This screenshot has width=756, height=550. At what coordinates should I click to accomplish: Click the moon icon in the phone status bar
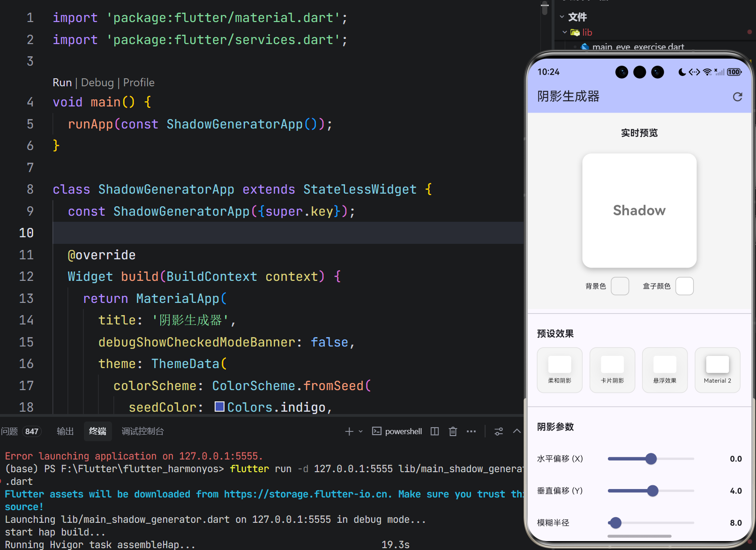point(682,72)
